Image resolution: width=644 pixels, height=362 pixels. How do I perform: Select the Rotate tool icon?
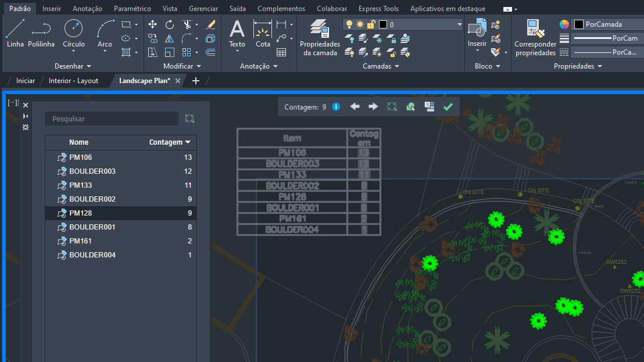point(170,24)
